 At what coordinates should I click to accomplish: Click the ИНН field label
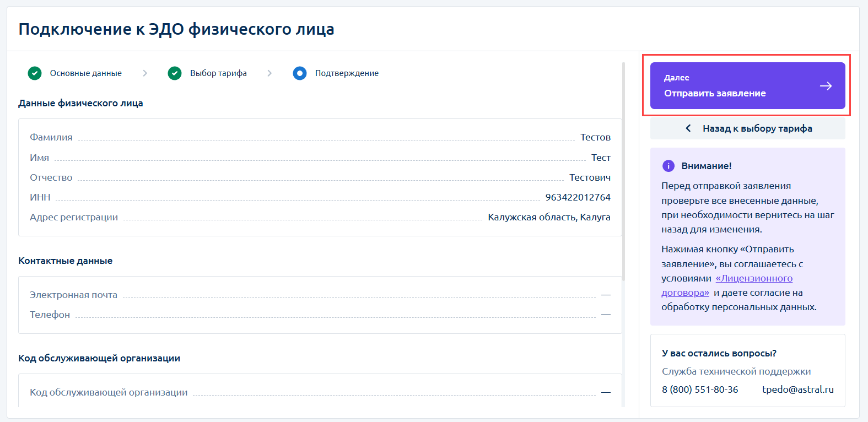[40, 197]
